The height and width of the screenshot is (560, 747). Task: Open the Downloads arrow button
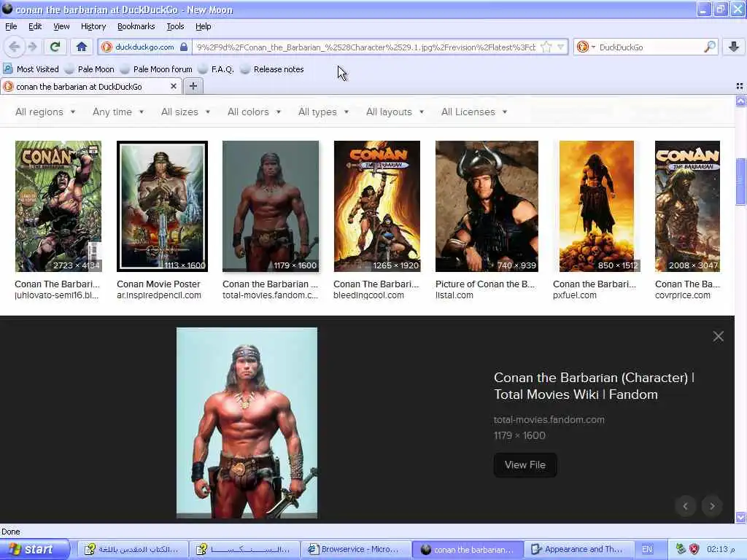[734, 47]
